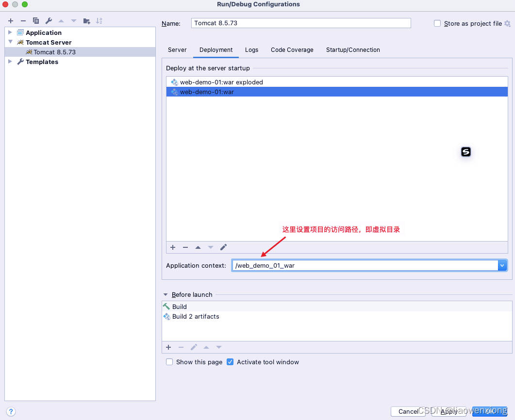The width and height of the screenshot is (515, 420).
Task: Click the Cancel button
Action: 408,411
